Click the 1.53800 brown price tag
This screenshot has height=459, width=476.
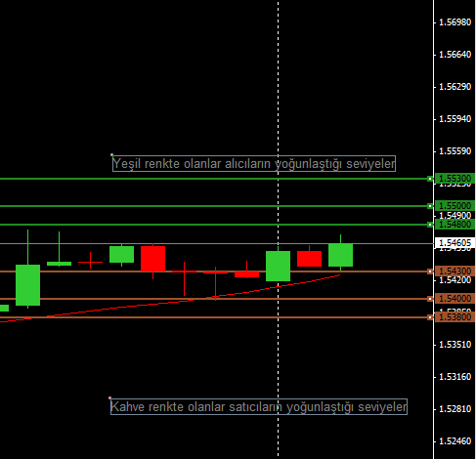(454, 316)
